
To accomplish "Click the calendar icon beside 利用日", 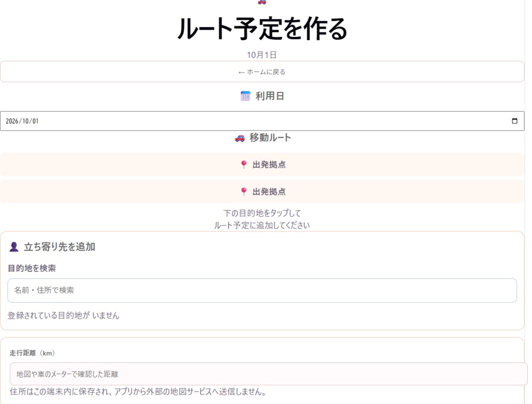I will 245,96.
